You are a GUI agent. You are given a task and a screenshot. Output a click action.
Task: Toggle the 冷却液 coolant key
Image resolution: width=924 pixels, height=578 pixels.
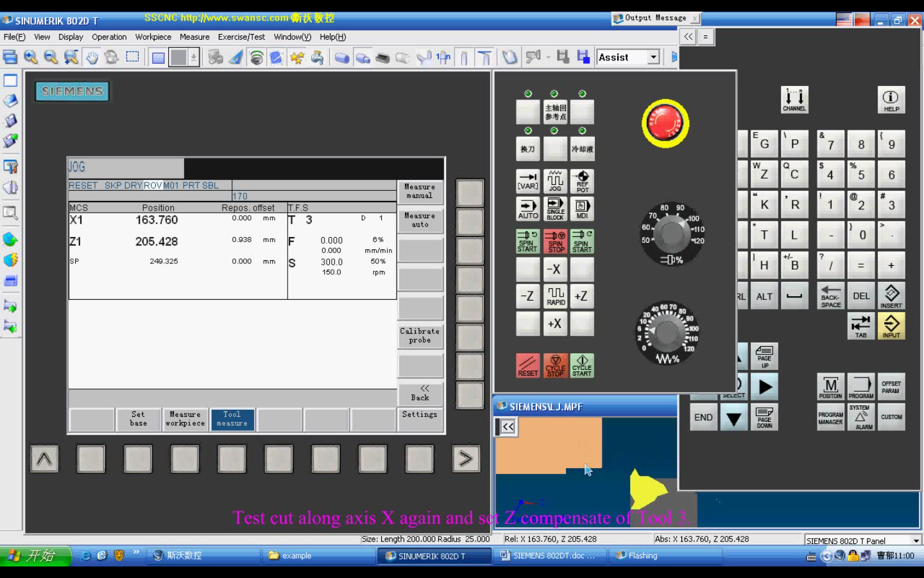pyautogui.click(x=582, y=149)
